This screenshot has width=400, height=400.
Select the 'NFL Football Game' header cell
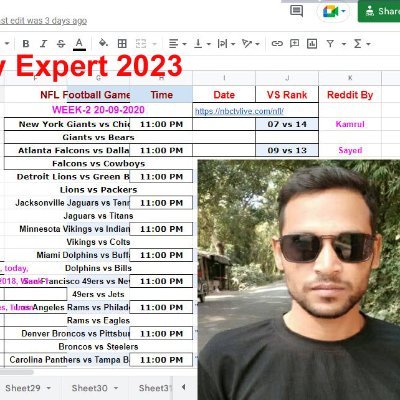[85, 95]
